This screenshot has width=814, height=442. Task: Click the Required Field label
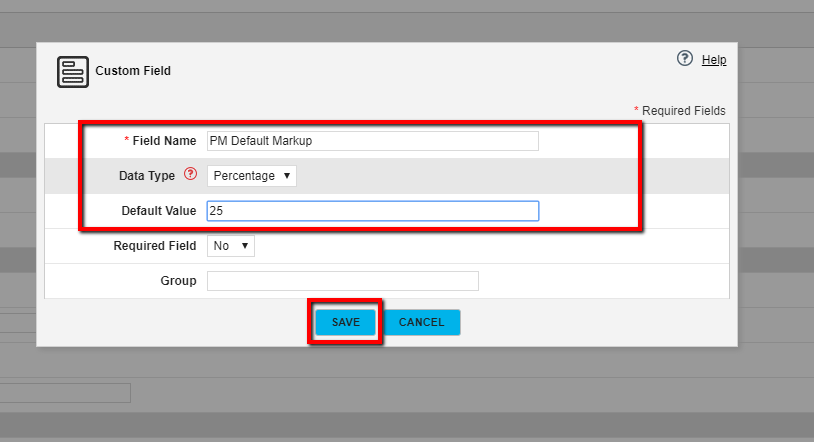coord(155,246)
